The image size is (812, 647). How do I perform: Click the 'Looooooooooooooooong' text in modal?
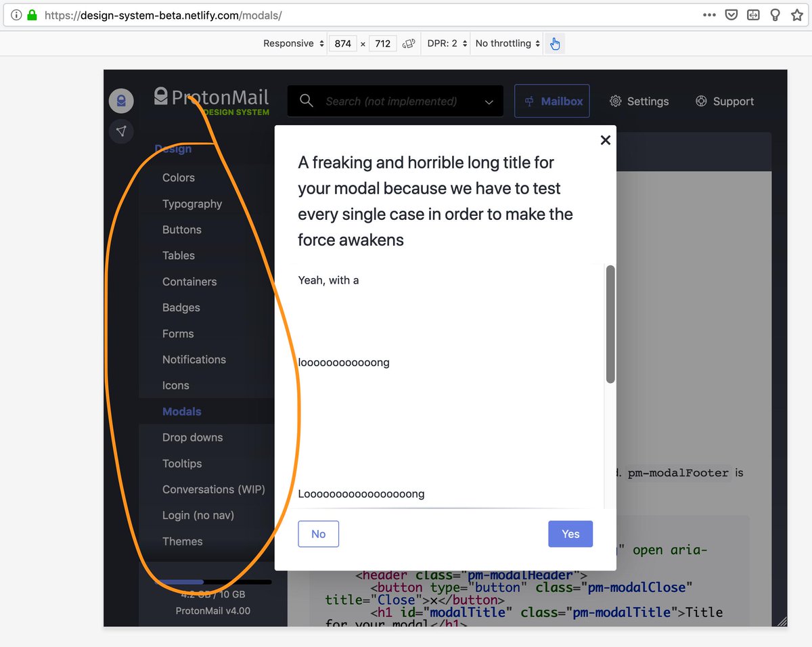coord(361,494)
